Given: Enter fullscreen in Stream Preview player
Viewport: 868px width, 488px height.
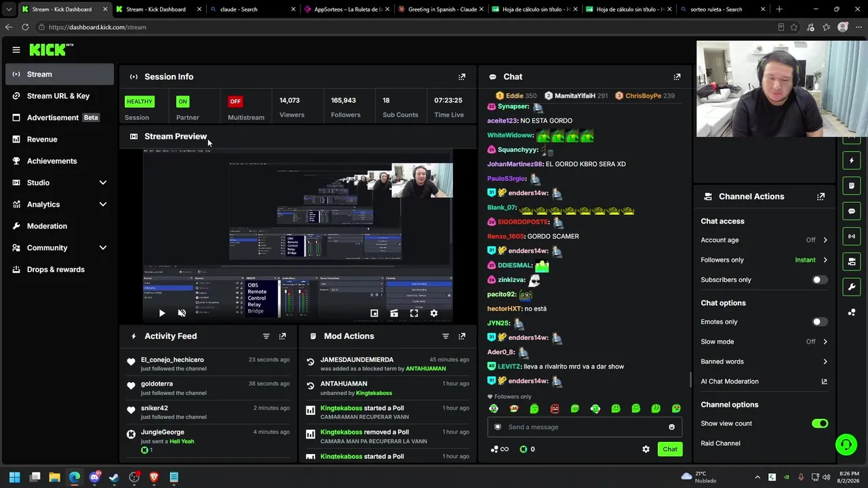Looking at the screenshot, I should click(x=414, y=313).
